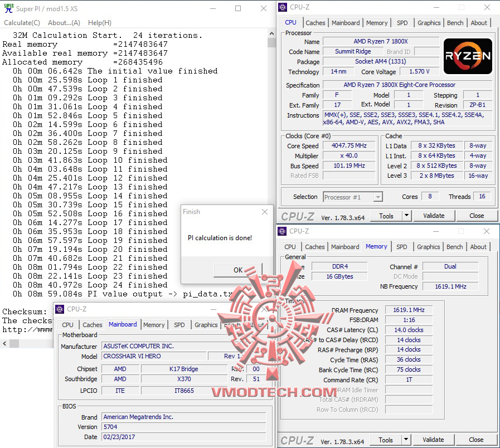This screenshot has height=448, width=500.
Task: Click the CPU-Z logo beside Ver. 1.78.3.x64
Action: coord(298,216)
